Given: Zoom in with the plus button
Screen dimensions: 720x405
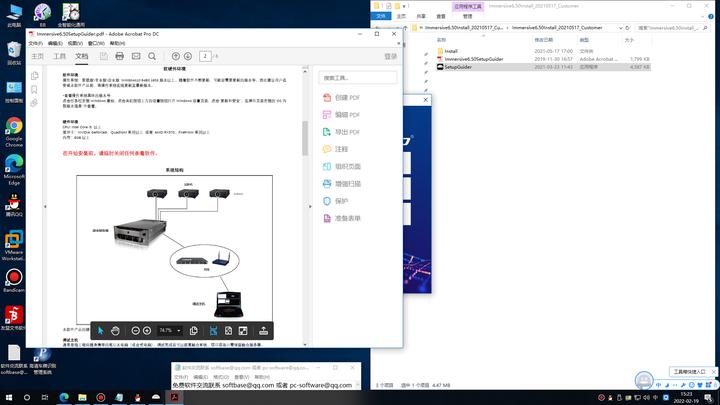Looking at the screenshot, I should (147, 330).
